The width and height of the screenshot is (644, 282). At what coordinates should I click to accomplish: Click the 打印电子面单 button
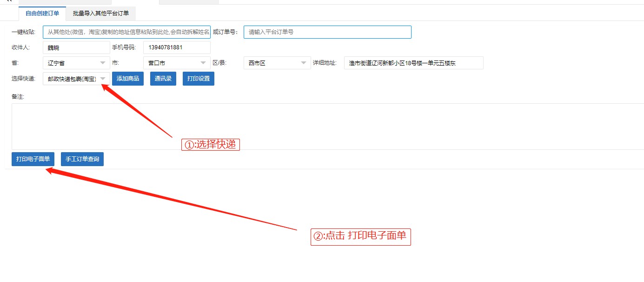coord(33,159)
